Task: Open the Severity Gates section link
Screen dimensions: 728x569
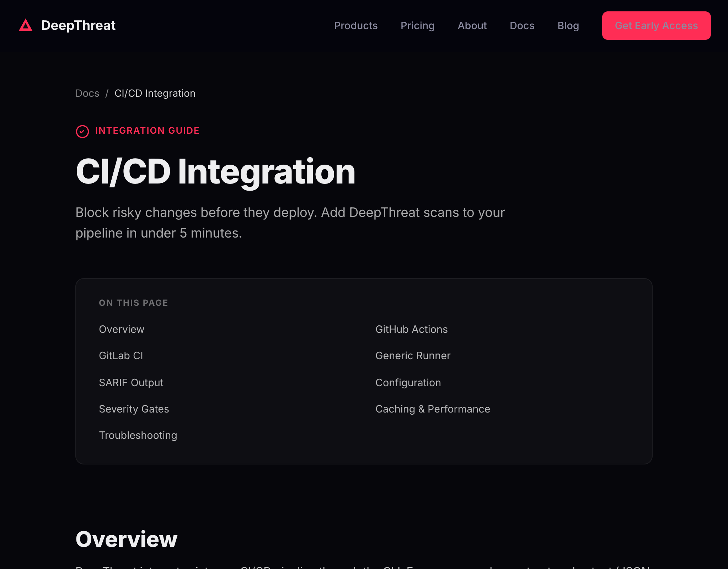Action: [134, 409]
